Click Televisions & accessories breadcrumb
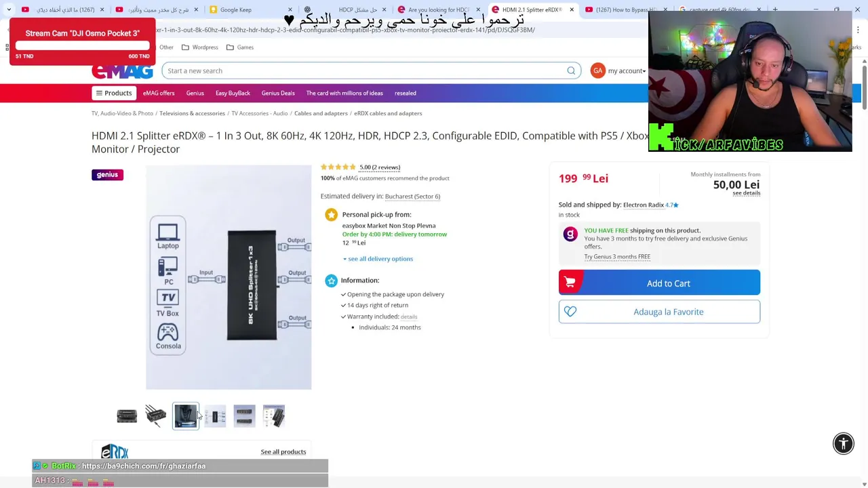868x488 pixels. click(x=192, y=113)
